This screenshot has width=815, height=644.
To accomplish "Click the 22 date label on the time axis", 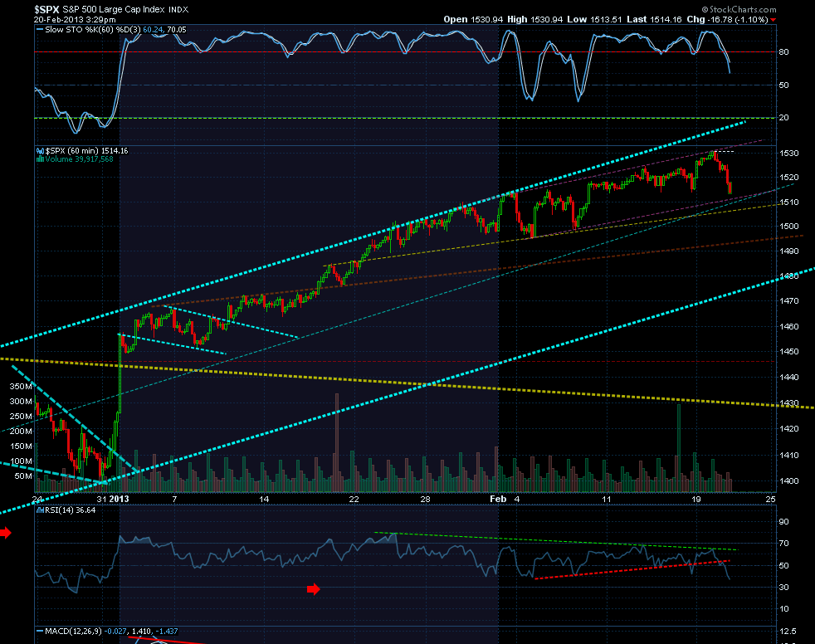I will click(354, 499).
